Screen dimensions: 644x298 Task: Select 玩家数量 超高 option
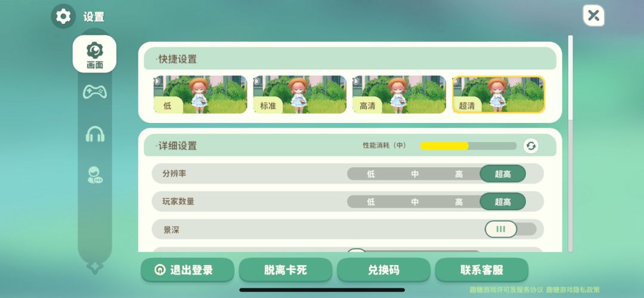point(503,202)
